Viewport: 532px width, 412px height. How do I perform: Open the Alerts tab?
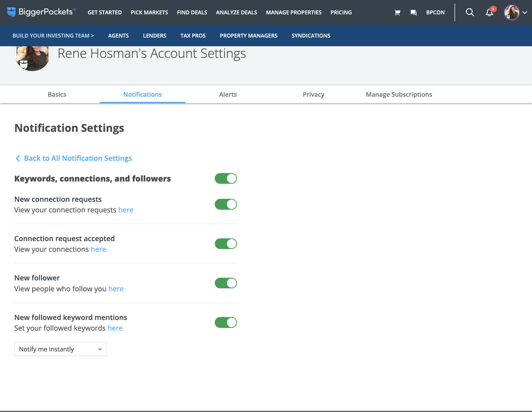coord(228,94)
